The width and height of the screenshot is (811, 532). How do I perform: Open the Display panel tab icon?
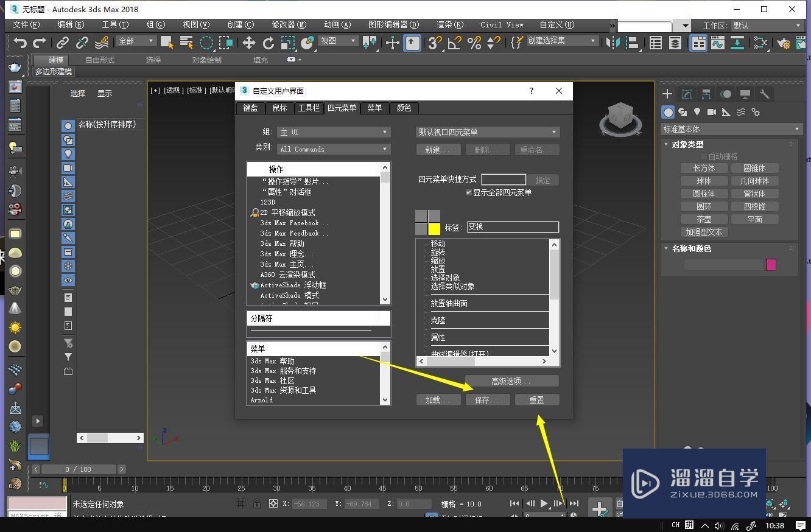click(745, 94)
